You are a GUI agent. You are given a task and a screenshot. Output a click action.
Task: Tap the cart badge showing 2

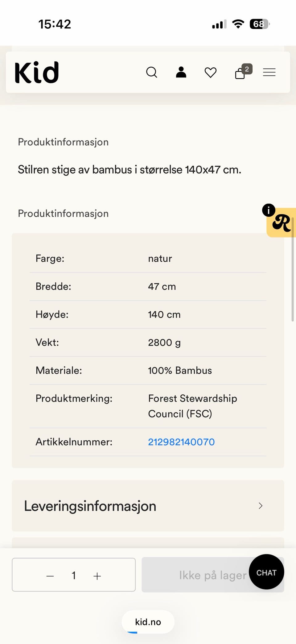click(x=247, y=69)
